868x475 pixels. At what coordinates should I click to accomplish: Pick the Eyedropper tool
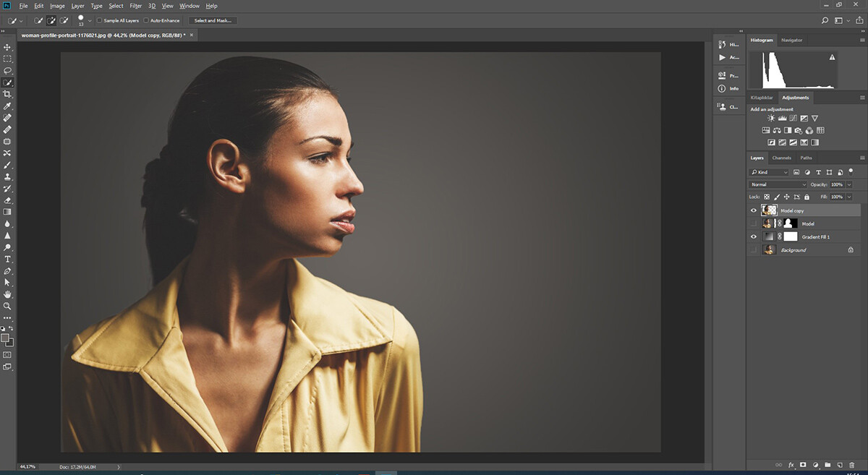click(7, 106)
